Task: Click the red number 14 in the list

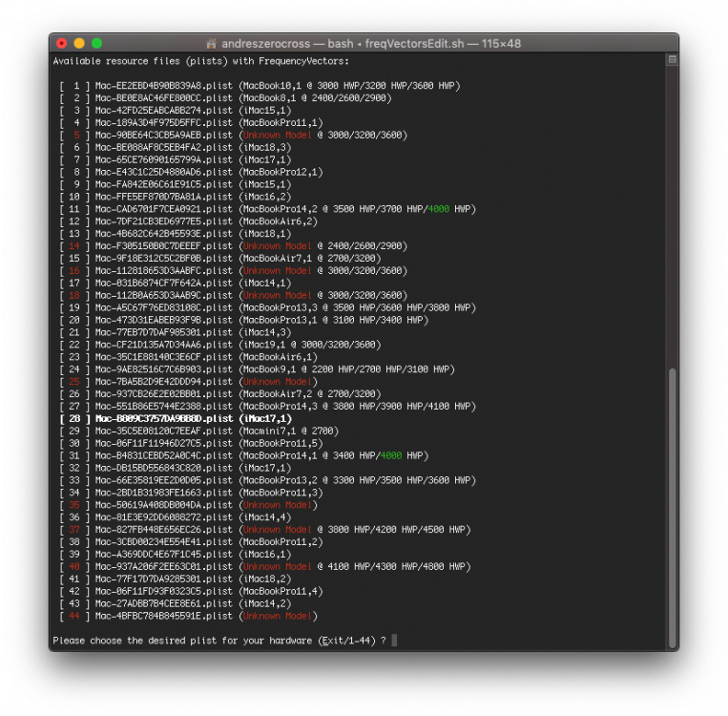Action: (x=74, y=245)
